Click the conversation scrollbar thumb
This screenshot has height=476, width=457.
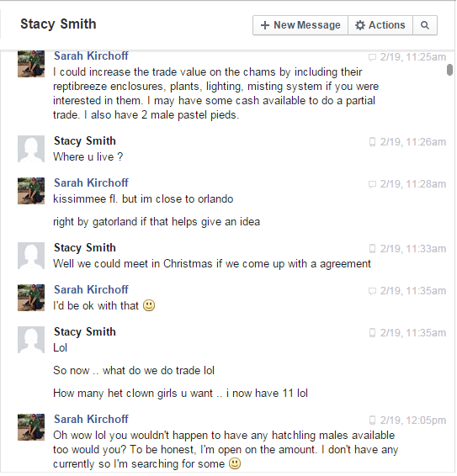click(449, 70)
